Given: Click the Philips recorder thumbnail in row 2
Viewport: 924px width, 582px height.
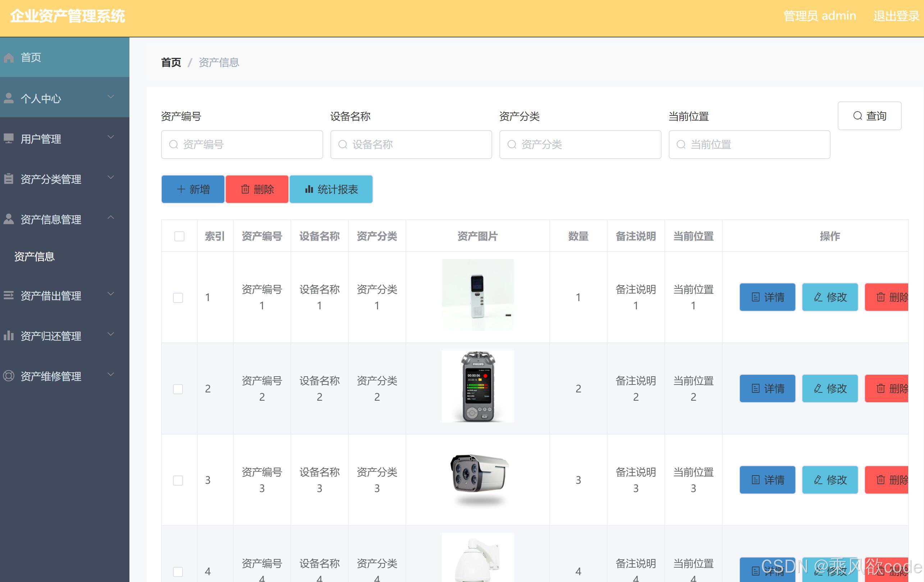Looking at the screenshot, I should [477, 387].
